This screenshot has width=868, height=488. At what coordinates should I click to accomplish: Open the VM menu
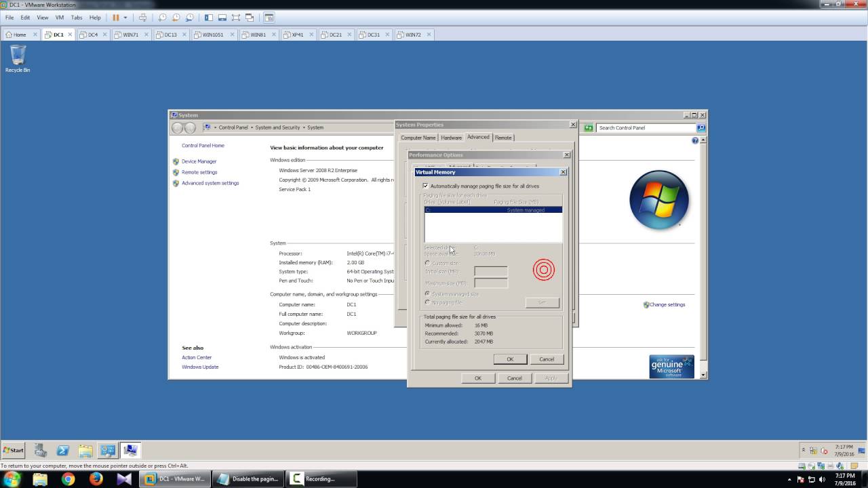pyautogui.click(x=59, y=18)
